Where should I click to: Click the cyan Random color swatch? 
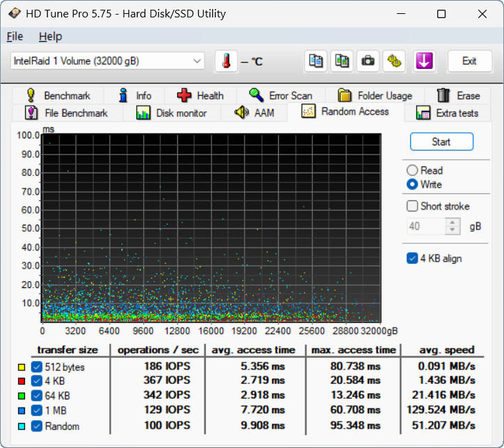pos(22,426)
